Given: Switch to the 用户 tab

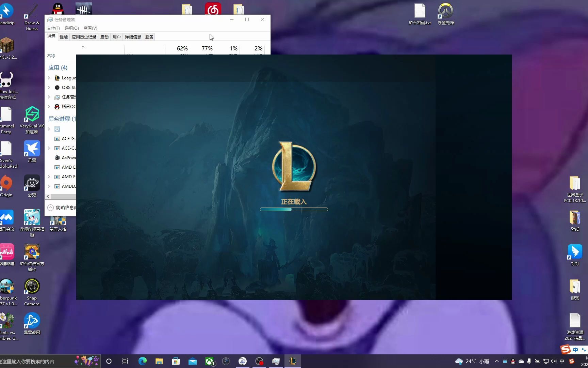Looking at the screenshot, I should tap(117, 37).
